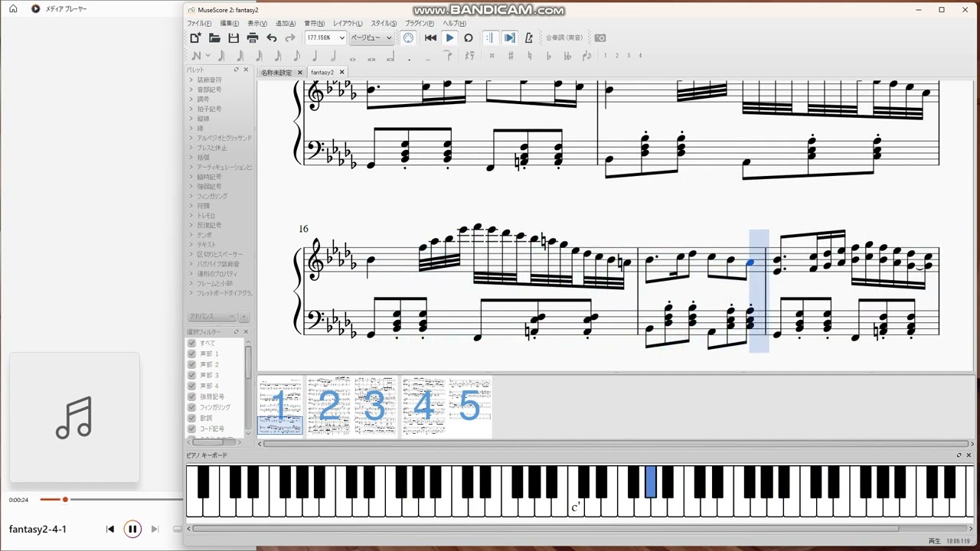
Task: Apply a natural accidental
Action: pyautogui.click(x=529, y=56)
